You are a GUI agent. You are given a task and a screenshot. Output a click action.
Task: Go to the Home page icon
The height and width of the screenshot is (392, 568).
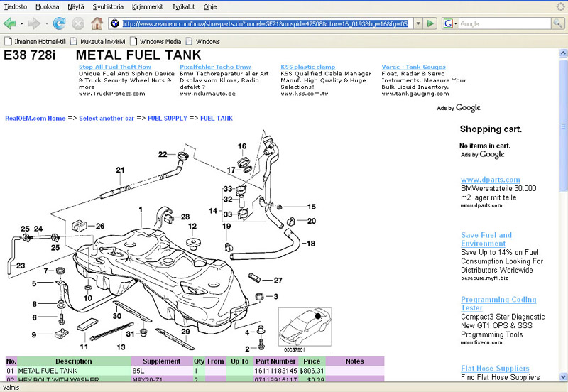(97, 23)
